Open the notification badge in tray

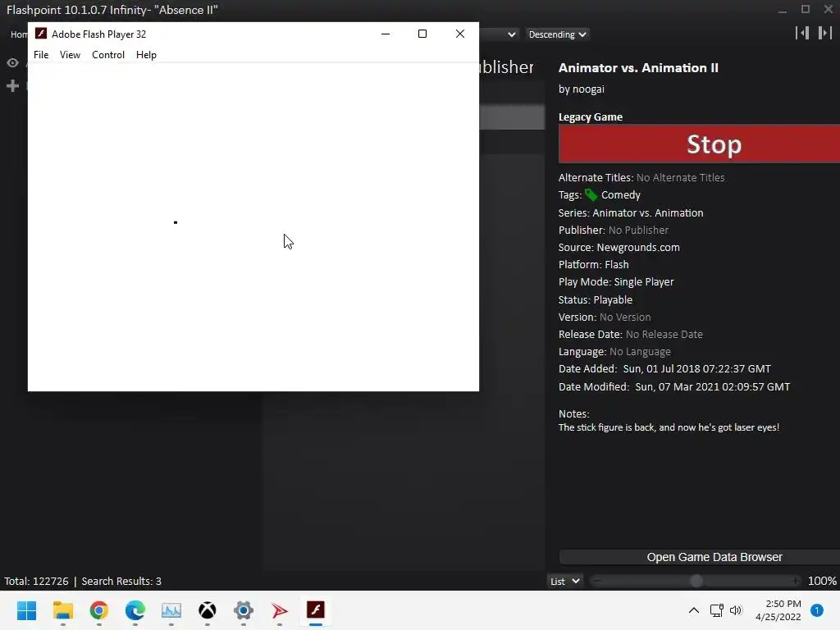[817, 610]
